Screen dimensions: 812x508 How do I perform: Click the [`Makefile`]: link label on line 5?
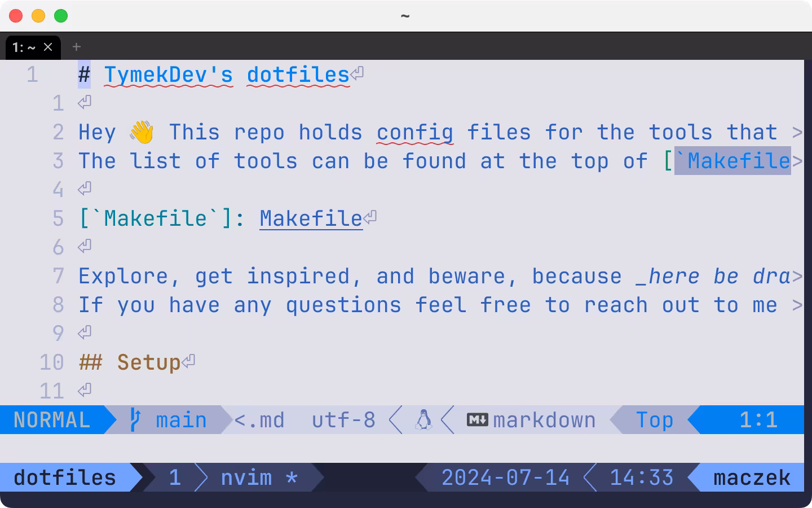(x=162, y=218)
